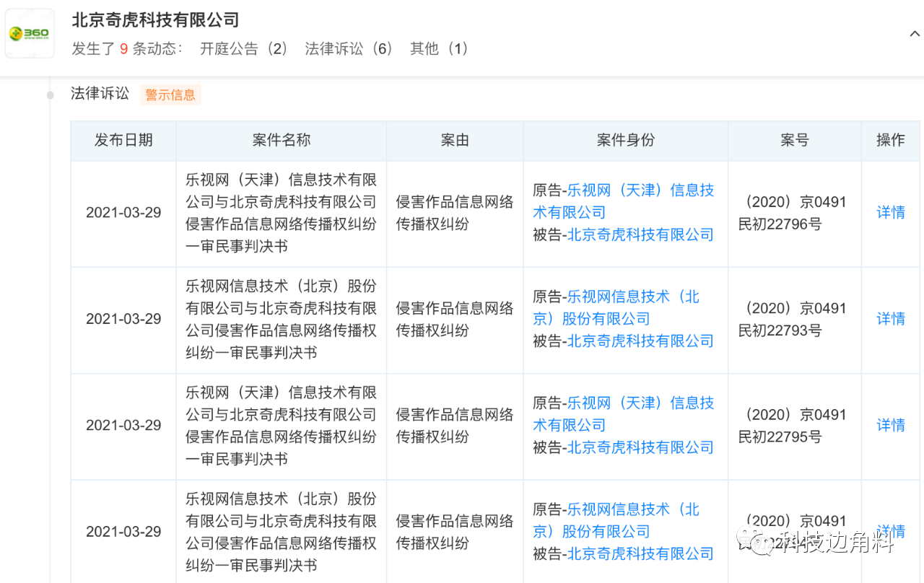Open 详情 for case 民初22793号
The image size is (924, 583).
tap(891, 319)
